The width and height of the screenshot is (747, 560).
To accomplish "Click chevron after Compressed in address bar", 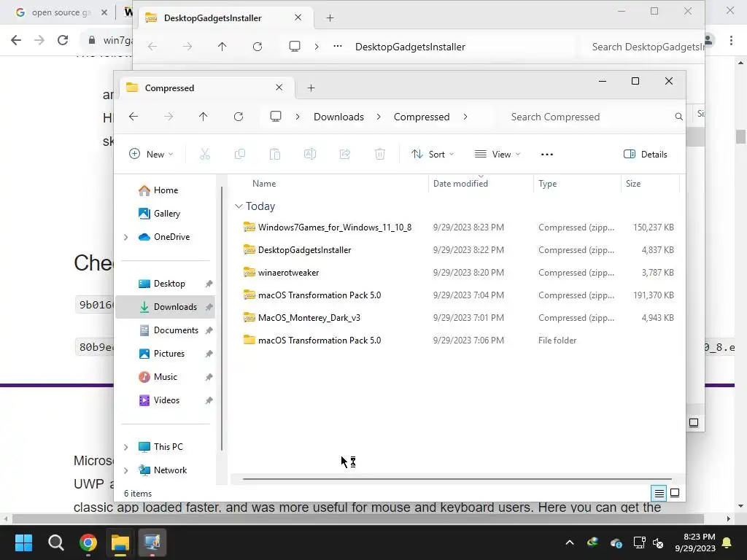I will [465, 117].
